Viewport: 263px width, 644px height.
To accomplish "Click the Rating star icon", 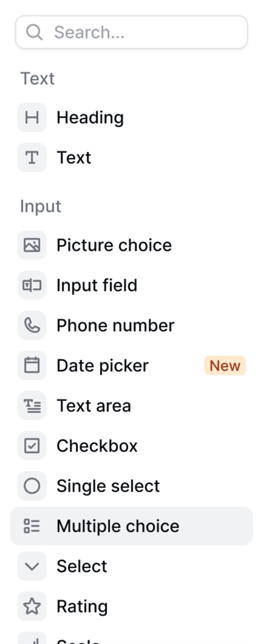I will [32, 606].
